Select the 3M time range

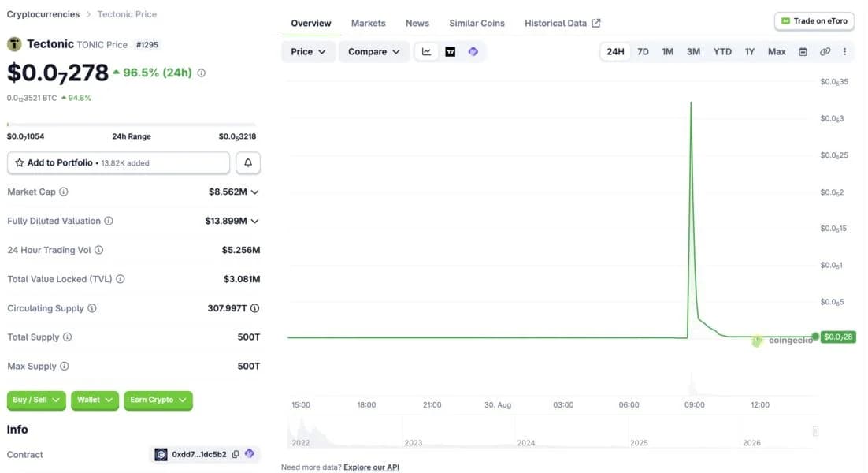pyautogui.click(x=693, y=51)
